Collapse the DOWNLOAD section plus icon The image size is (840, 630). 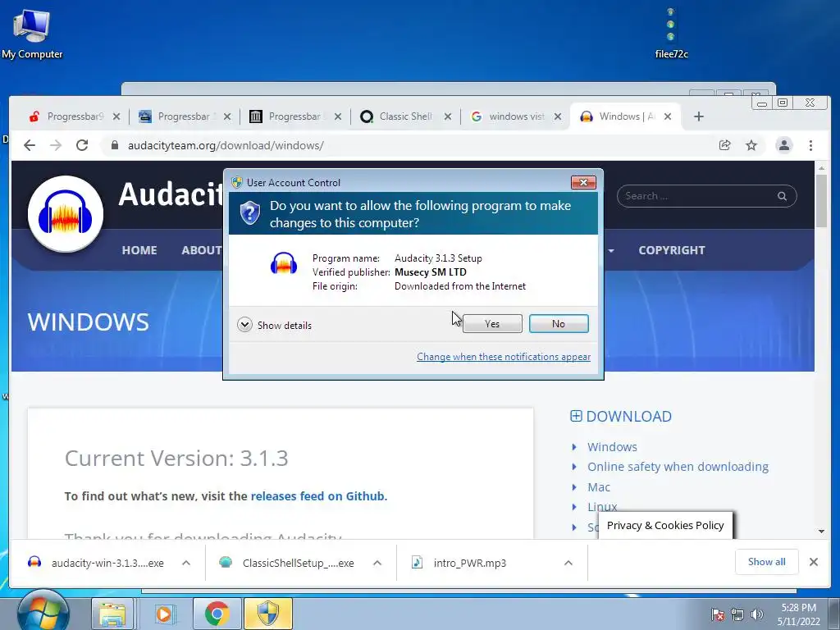coord(576,416)
